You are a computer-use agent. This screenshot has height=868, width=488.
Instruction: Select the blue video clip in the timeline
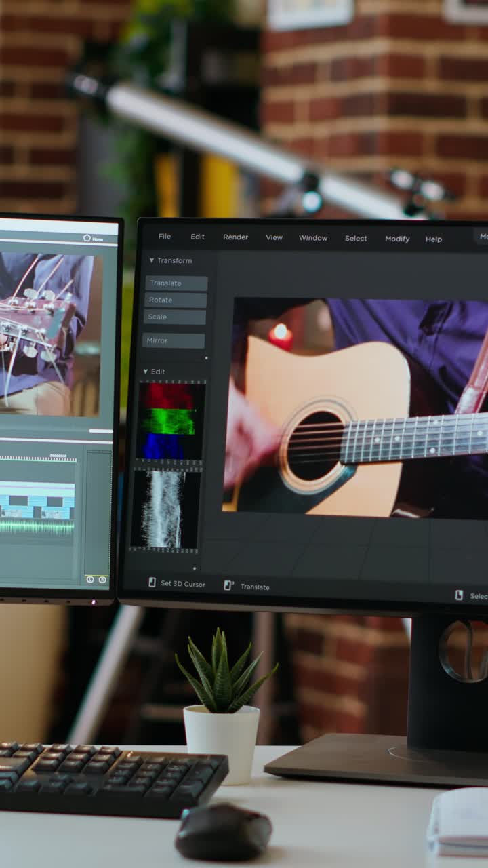tap(37, 500)
